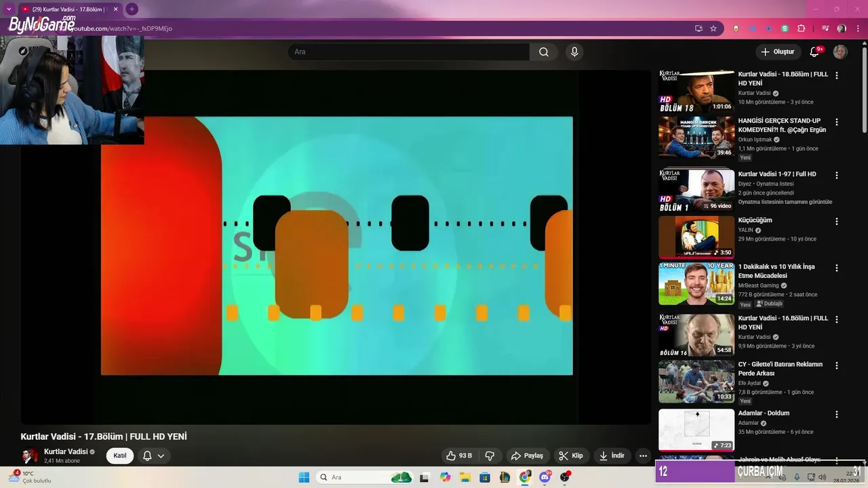Open Kurtlar Vadisi 18.Bölüm thumbnail
This screenshot has width=868, height=488.
[x=696, y=91]
